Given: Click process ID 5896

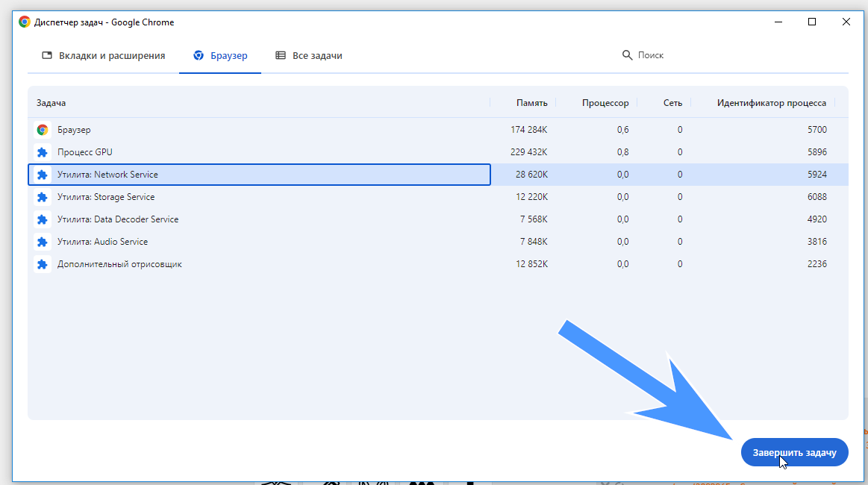Looking at the screenshot, I should click(x=817, y=151).
